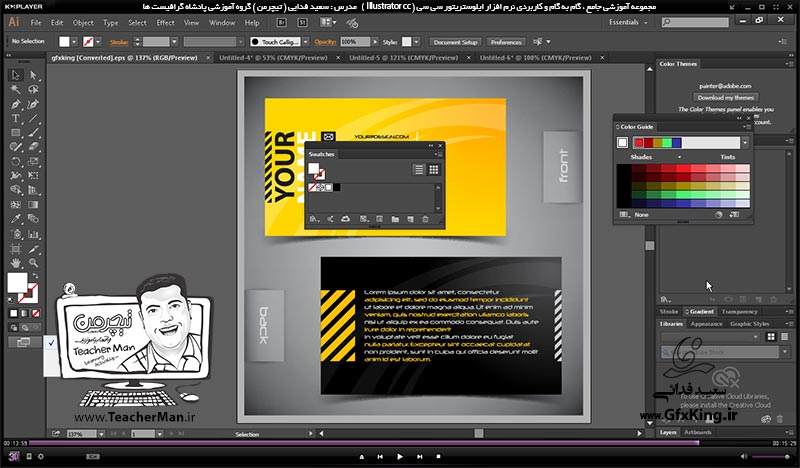Open the Window menu
The image size is (800, 468).
(x=222, y=22)
